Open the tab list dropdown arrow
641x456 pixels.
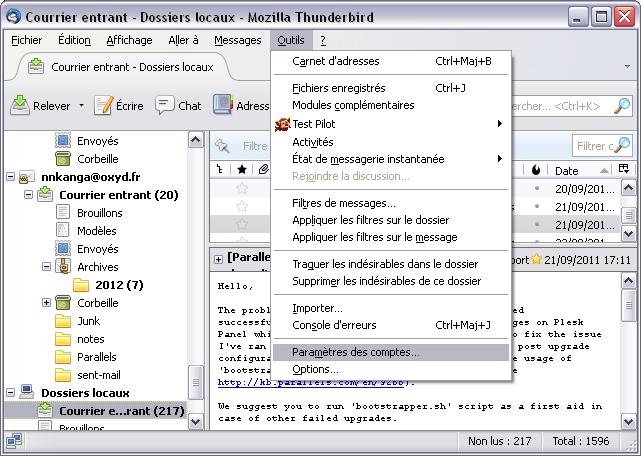(627, 66)
